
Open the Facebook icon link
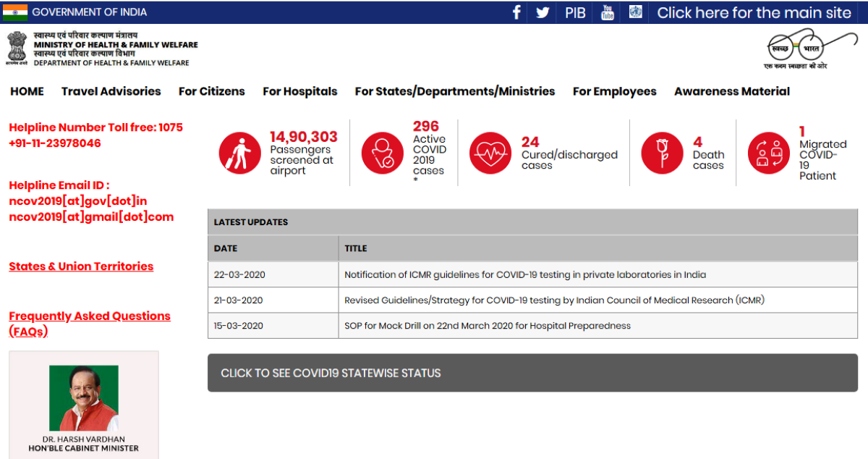(x=516, y=12)
